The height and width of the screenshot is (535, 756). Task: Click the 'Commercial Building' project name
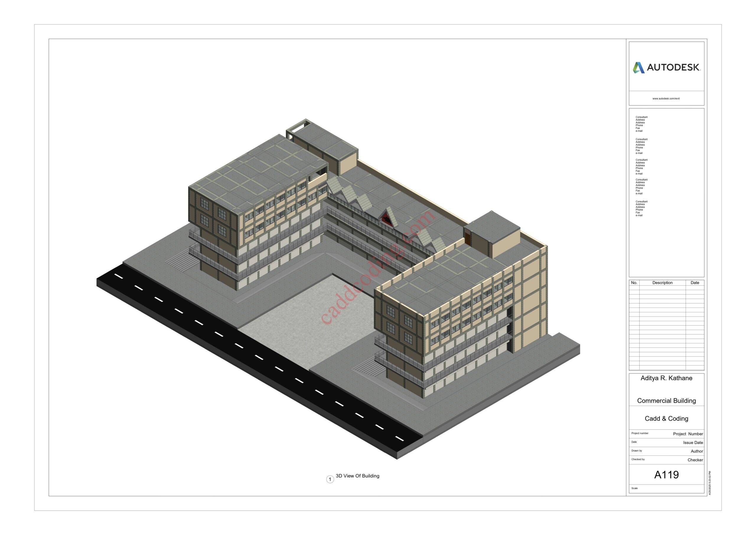pos(666,401)
